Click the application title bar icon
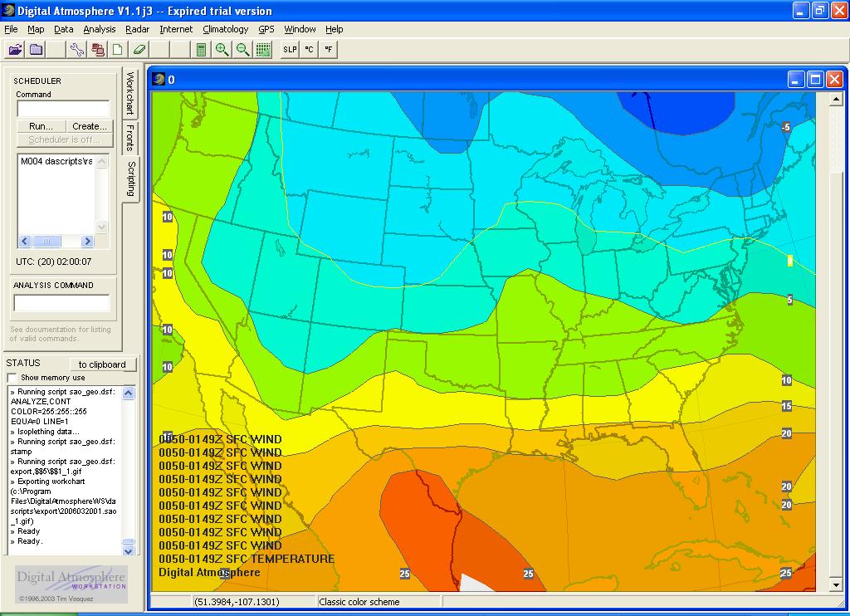 pos(8,10)
